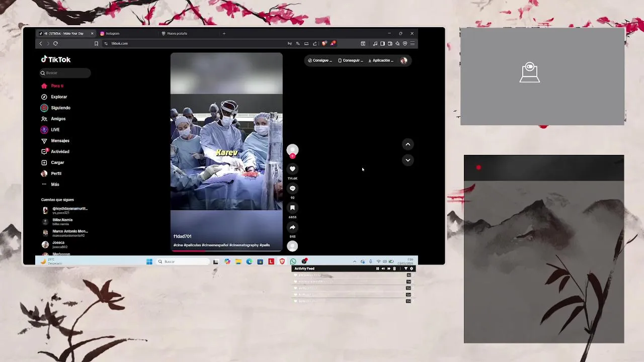Save video with the bookmark icon
The image size is (644, 362).
click(292, 208)
